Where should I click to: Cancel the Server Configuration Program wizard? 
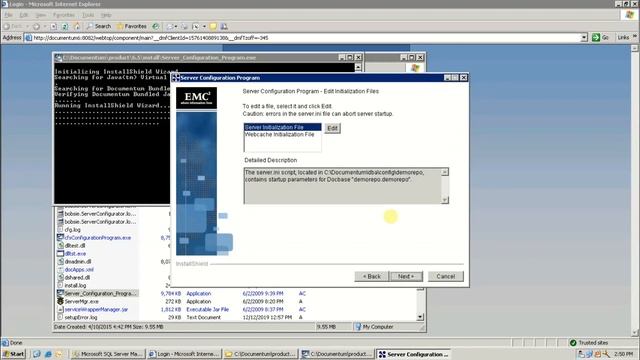(x=445, y=276)
